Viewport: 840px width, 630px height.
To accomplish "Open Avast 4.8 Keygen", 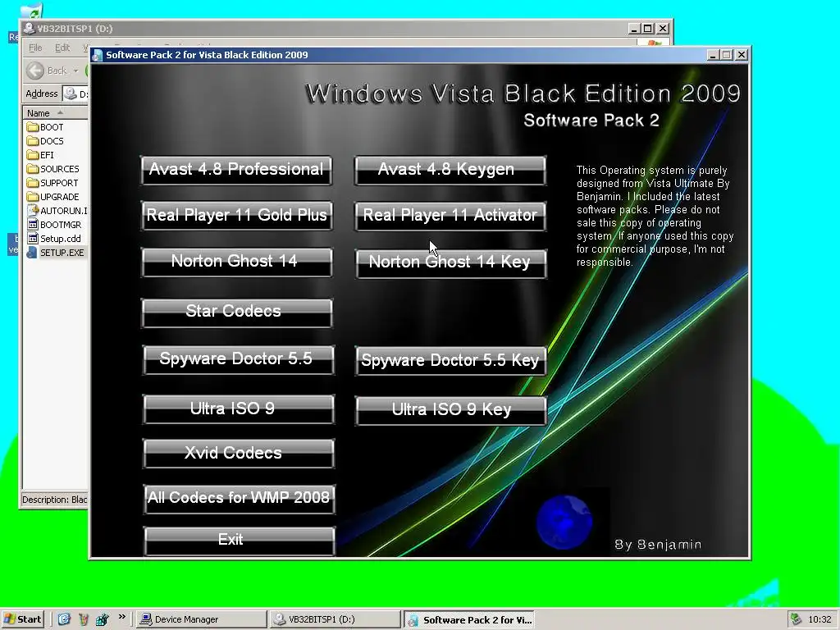I will pyautogui.click(x=450, y=171).
